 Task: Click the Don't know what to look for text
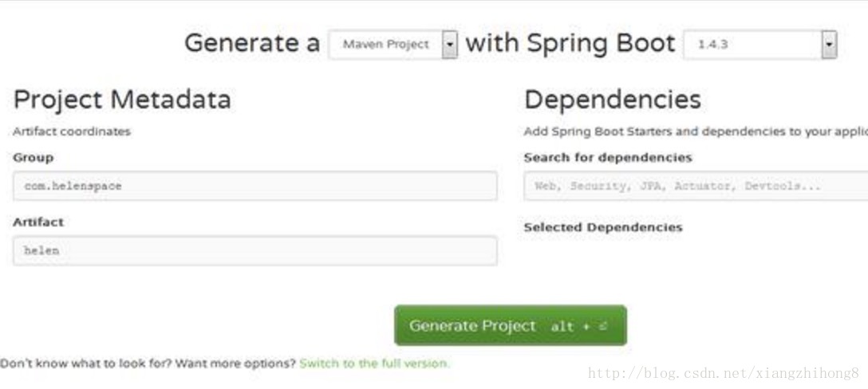(86, 363)
